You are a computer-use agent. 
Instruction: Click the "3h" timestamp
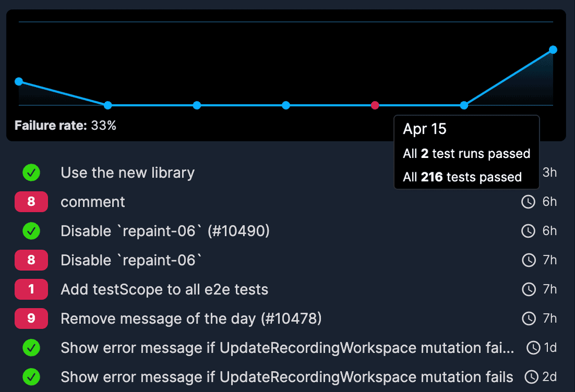pos(550,172)
